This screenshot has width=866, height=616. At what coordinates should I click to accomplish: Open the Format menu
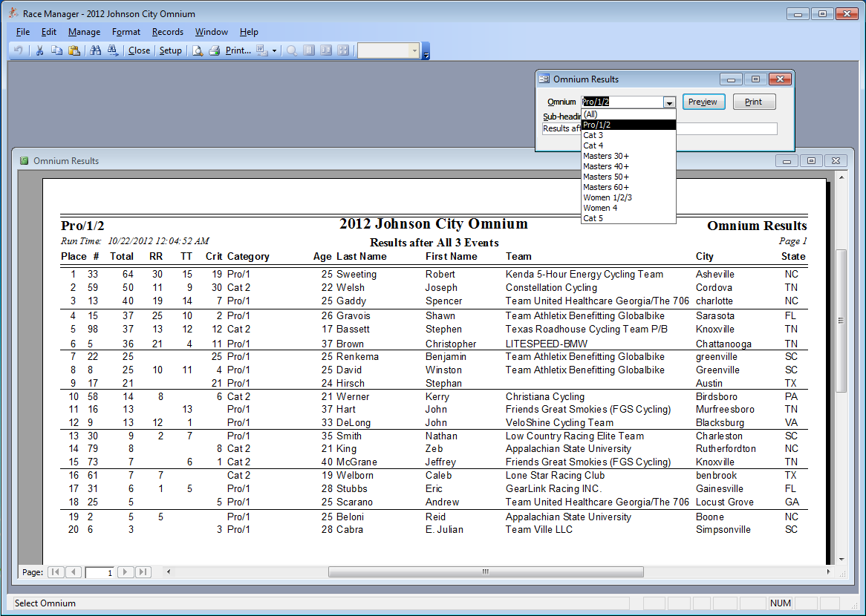click(x=126, y=32)
